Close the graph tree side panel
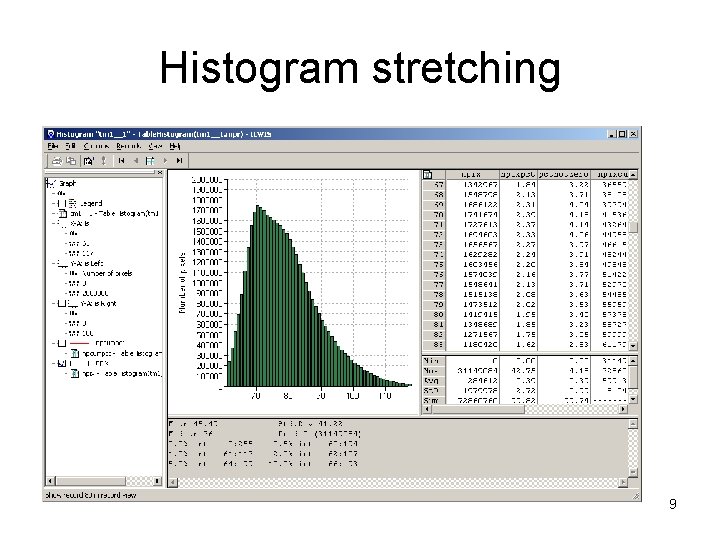 [x=159, y=173]
